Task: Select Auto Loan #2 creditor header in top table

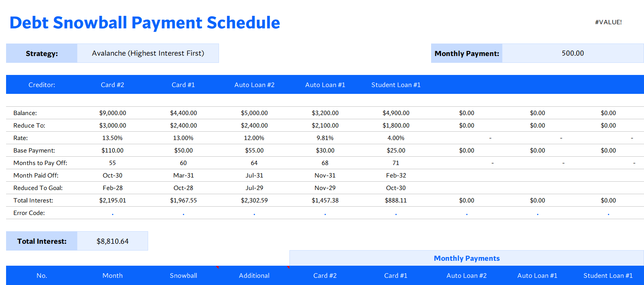Action: [254, 85]
